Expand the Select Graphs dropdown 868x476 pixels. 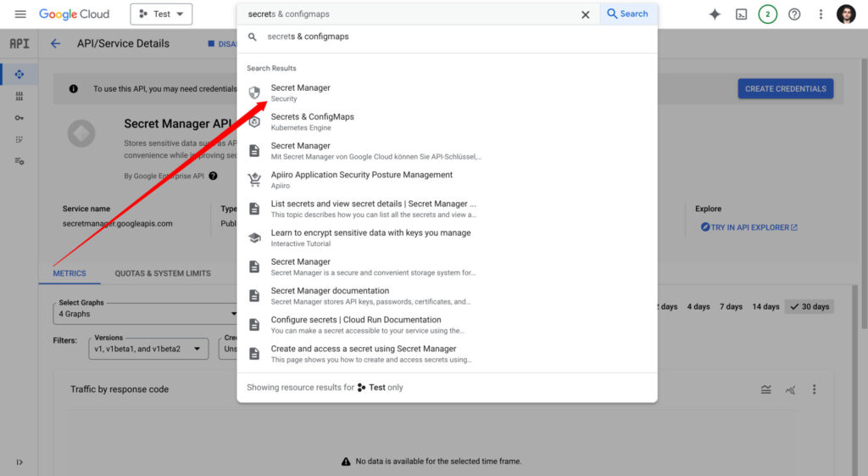pos(144,313)
